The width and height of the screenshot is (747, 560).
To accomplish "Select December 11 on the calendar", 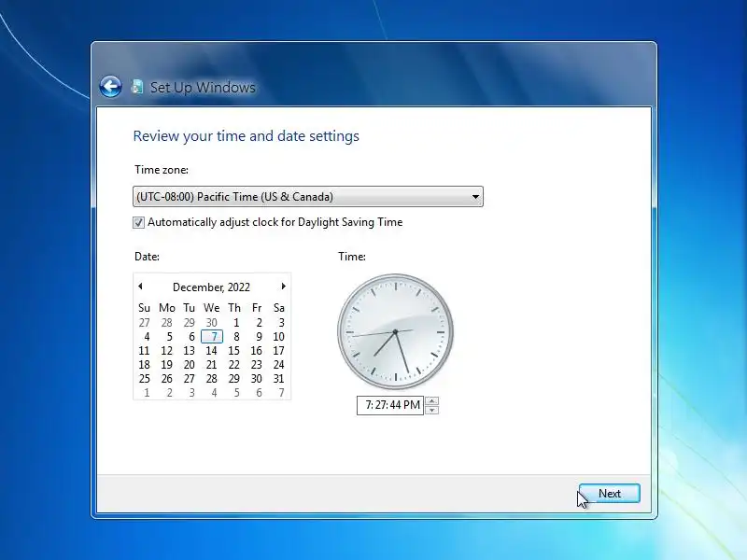I will pyautogui.click(x=145, y=351).
